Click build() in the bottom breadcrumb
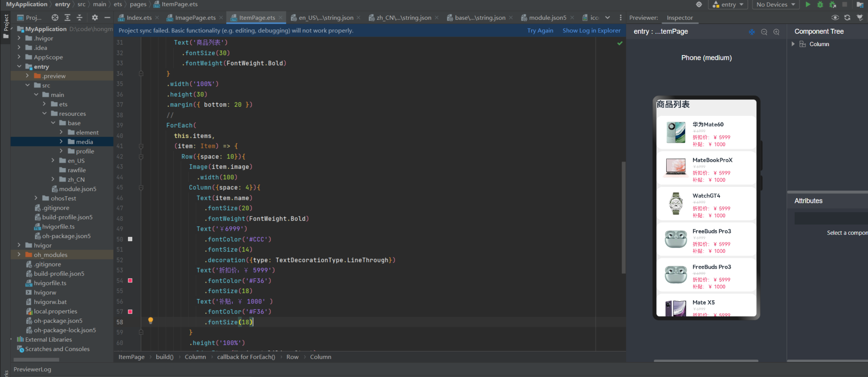Screen dimensions: 868x377 click(165, 357)
